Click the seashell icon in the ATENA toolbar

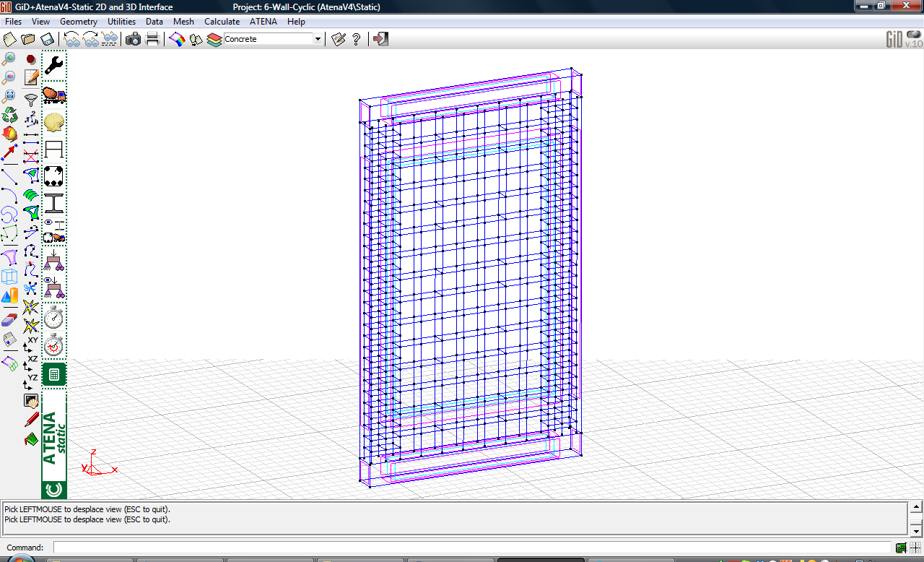[54, 122]
